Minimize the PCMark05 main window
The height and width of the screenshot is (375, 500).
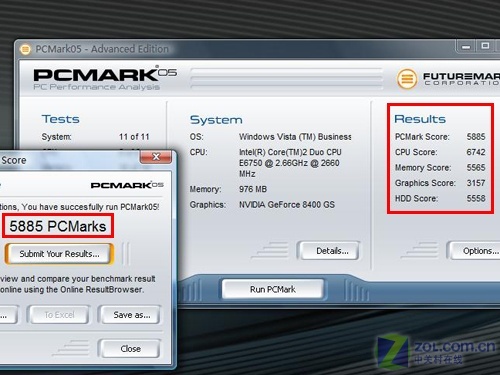(x=466, y=47)
